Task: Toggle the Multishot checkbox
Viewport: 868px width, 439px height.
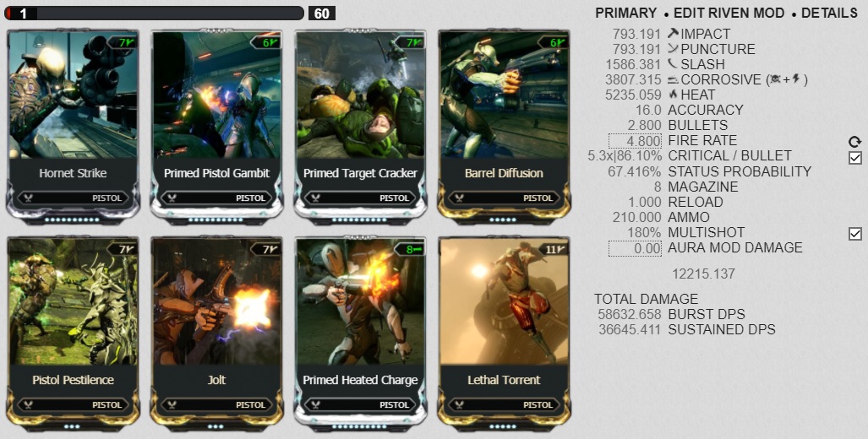Action: coord(855,234)
